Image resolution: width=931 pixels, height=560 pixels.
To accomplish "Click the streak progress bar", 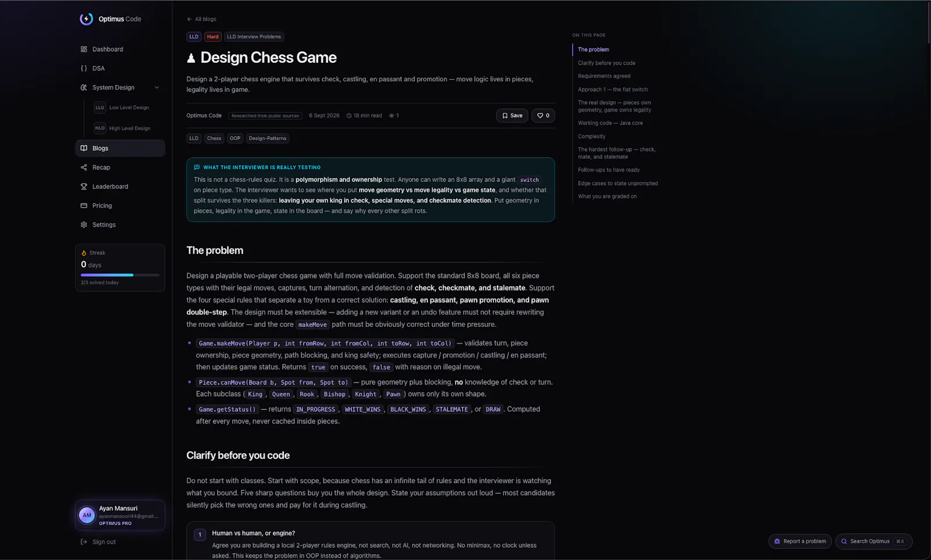I will point(120,275).
